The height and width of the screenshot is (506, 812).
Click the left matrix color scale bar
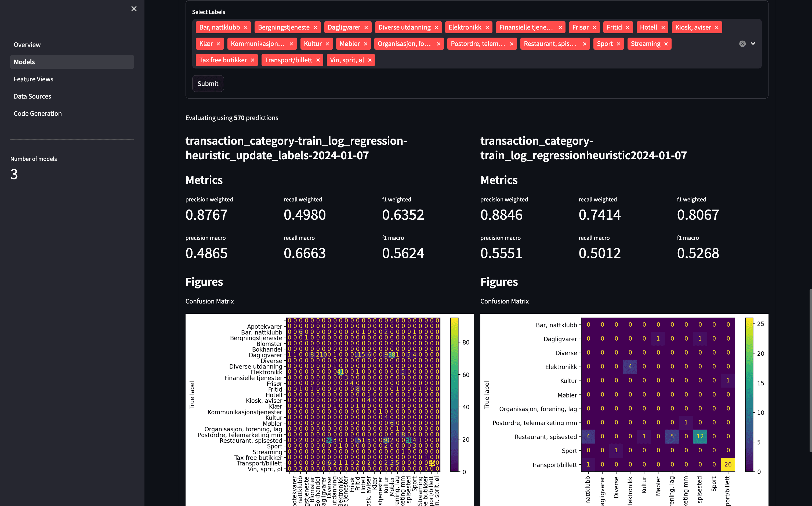coord(454,395)
